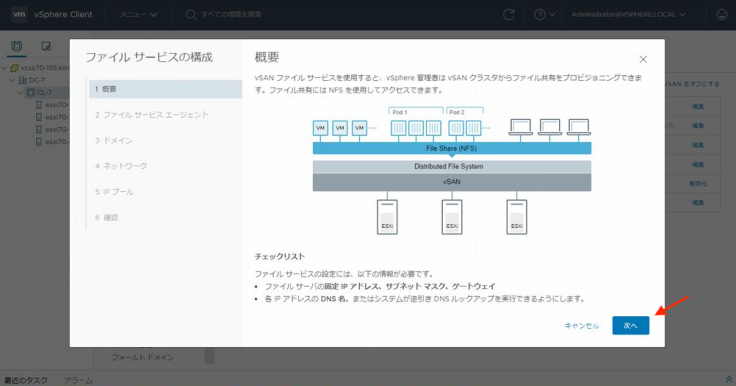Screen dimensions: 736x386
Task: Open the メニュー dropdown in header
Action: (138, 15)
